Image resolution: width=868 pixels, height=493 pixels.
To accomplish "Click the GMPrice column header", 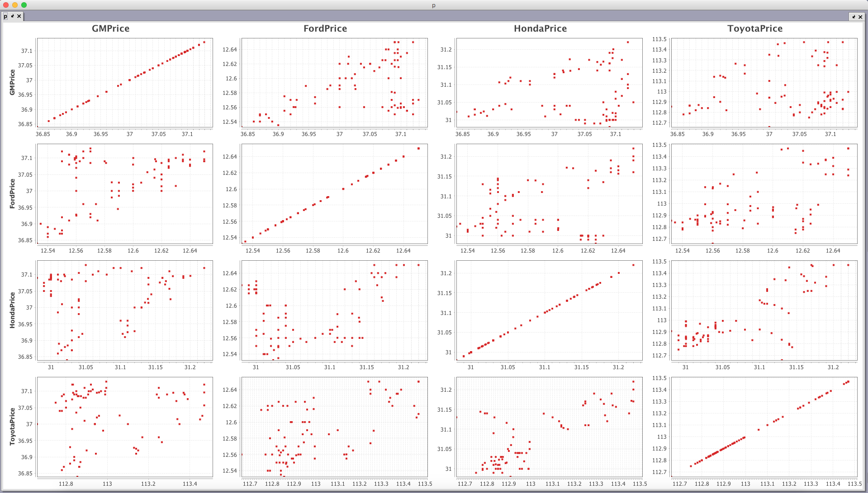I will pyautogui.click(x=110, y=28).
